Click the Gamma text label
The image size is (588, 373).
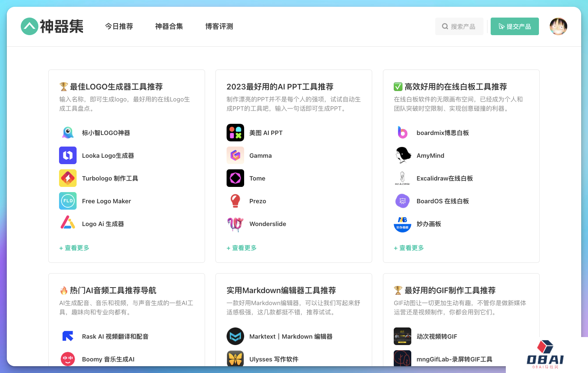click(260, 155)
